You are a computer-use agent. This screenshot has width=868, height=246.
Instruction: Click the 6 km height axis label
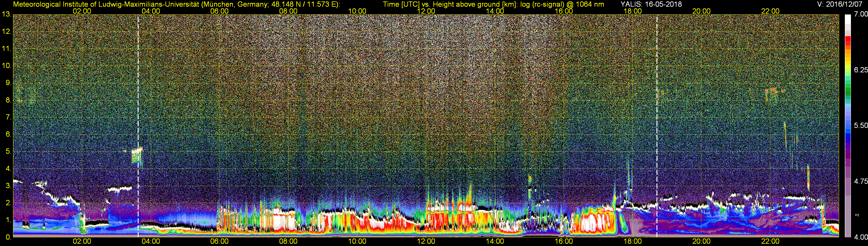click(x=8, y=134)
